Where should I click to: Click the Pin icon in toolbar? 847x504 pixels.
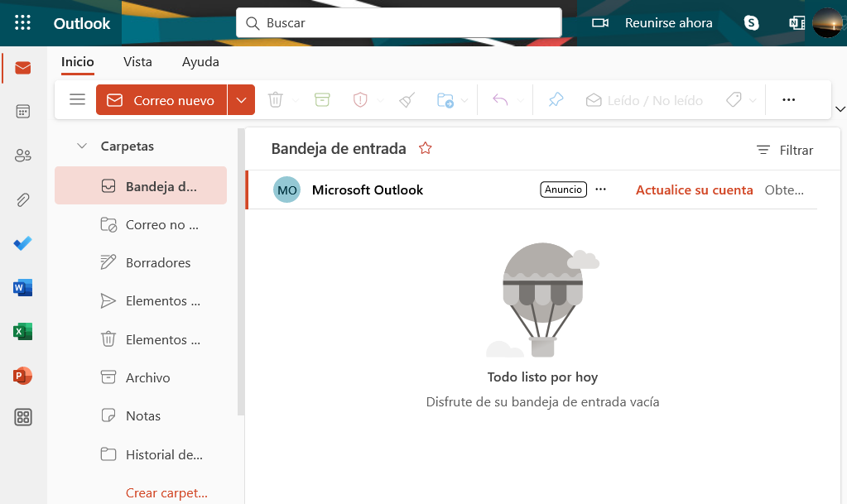556,100
